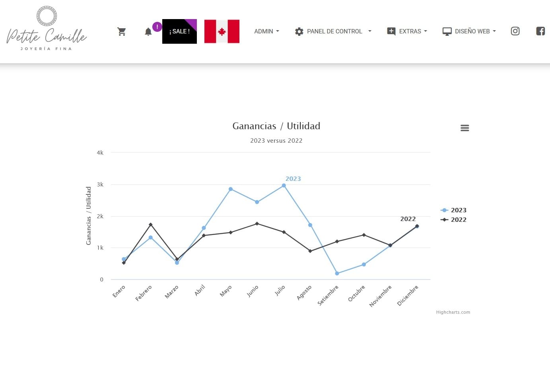
Task: Click the notifications bell icon
Action: [148, 32]
